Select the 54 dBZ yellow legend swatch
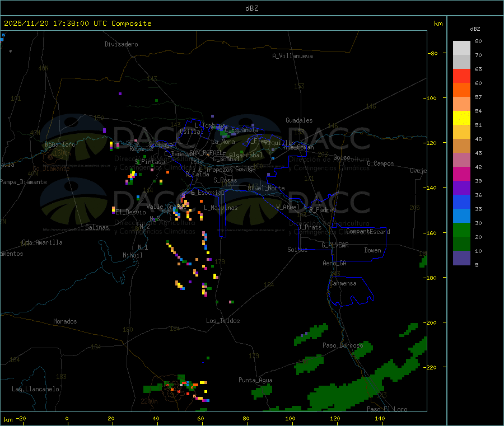The width and height of the screenshot is (504, 426). 461,118
